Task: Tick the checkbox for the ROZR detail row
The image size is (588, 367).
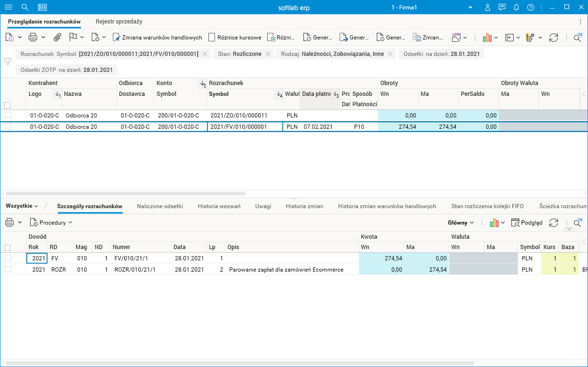Action: coord(8,269)
